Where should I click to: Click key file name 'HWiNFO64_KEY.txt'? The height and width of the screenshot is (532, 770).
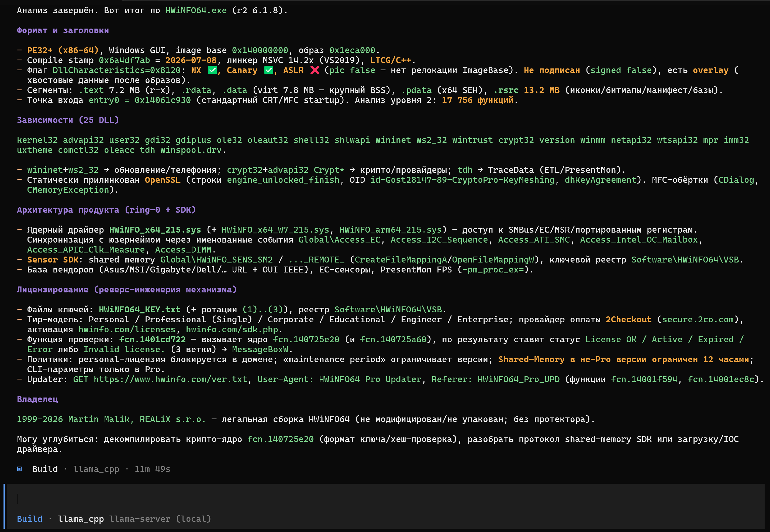tap(140, 309)
